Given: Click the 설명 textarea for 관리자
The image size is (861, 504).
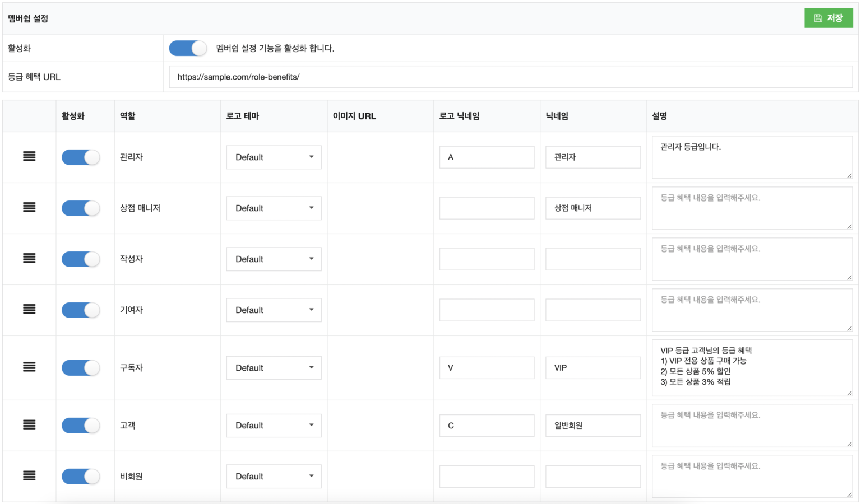Looking at the screenshot, I should pyautogui.click(x=751, y=157).
